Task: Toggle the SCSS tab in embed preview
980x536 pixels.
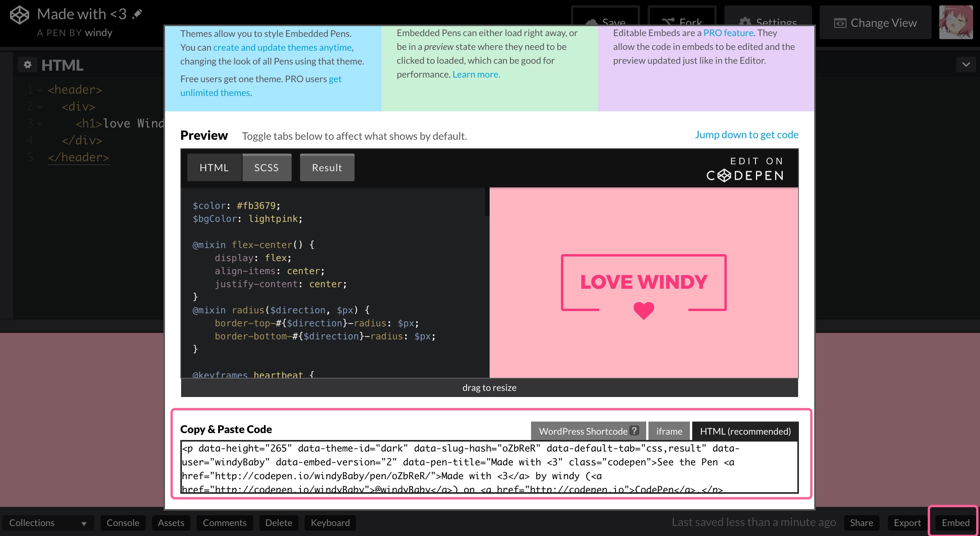Action: coord(267,167)
